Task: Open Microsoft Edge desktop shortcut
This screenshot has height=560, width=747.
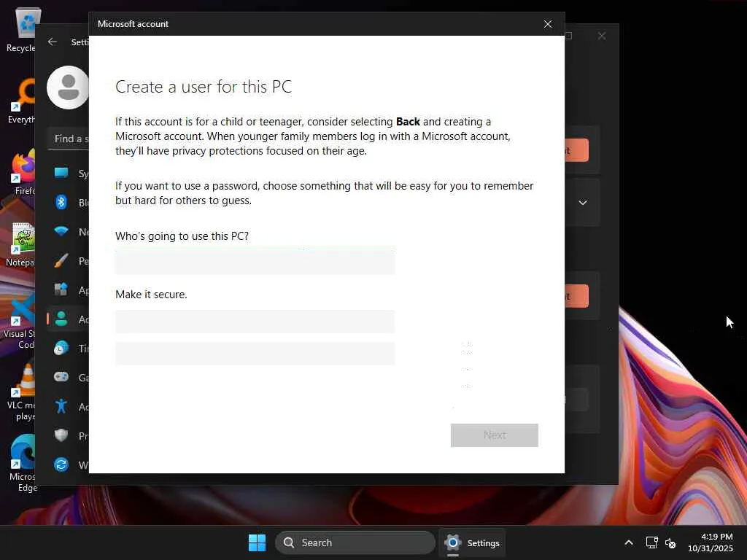Action: (22, 463)
